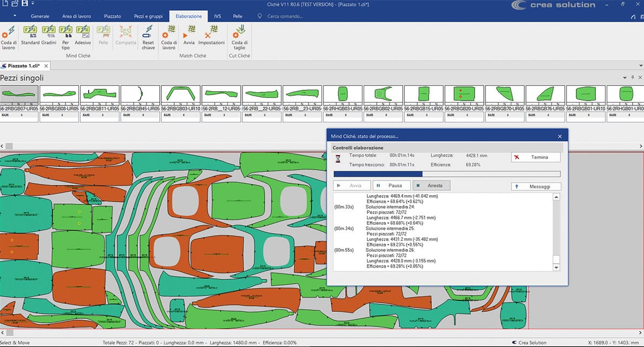Click the Termina button
Image resolution: width=644 pixels, height=347 pixels.
[535, 157]
